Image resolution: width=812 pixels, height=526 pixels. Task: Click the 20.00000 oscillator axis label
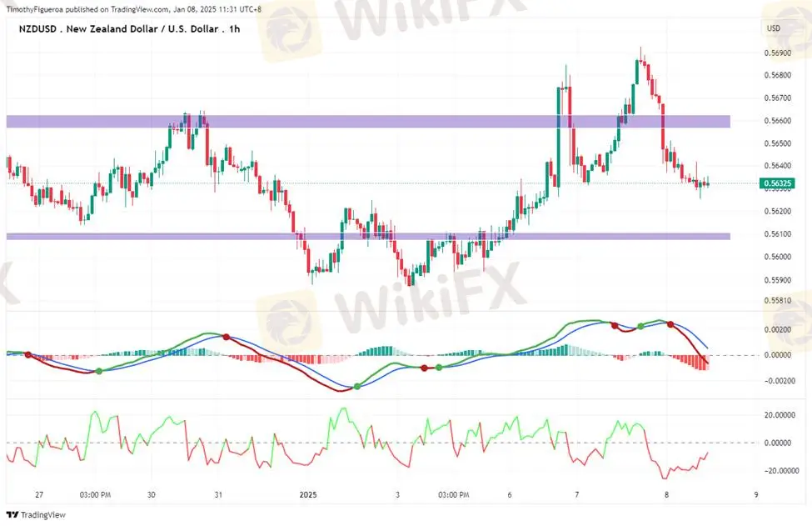coord(780,415)
